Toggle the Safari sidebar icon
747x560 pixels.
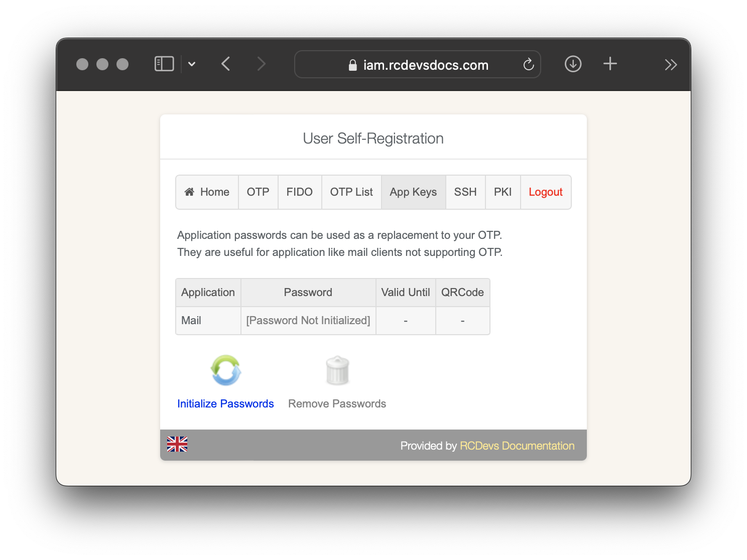164,64
